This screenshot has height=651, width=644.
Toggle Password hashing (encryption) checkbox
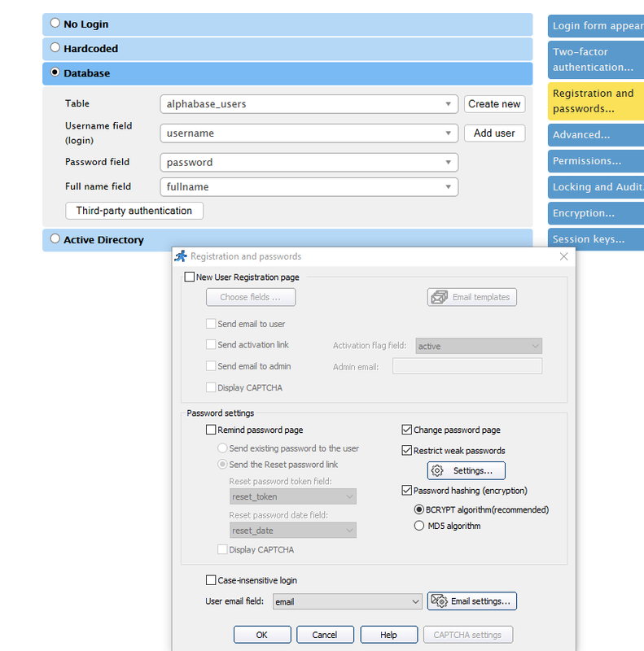[x=407, y=490]
